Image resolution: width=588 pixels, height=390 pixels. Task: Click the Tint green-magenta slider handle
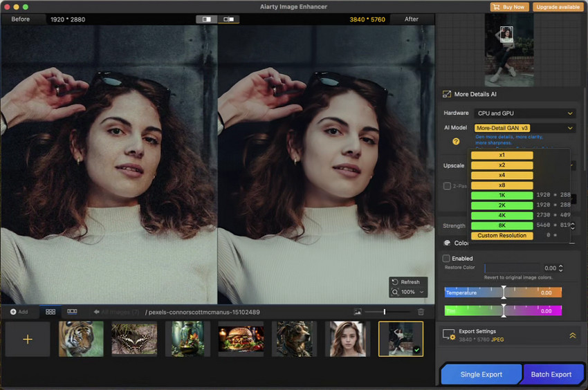pos(504,310)
